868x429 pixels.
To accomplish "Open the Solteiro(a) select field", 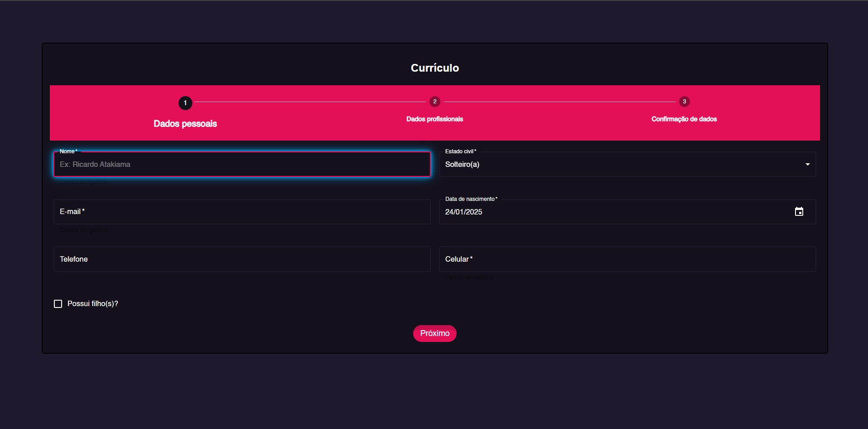I will (627, 164).
